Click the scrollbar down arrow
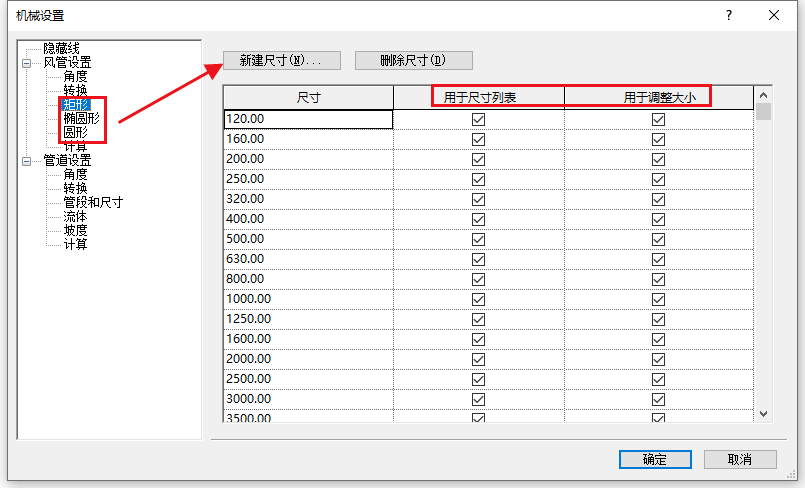Viewport: 805px width, 488px height. (763, 414)
